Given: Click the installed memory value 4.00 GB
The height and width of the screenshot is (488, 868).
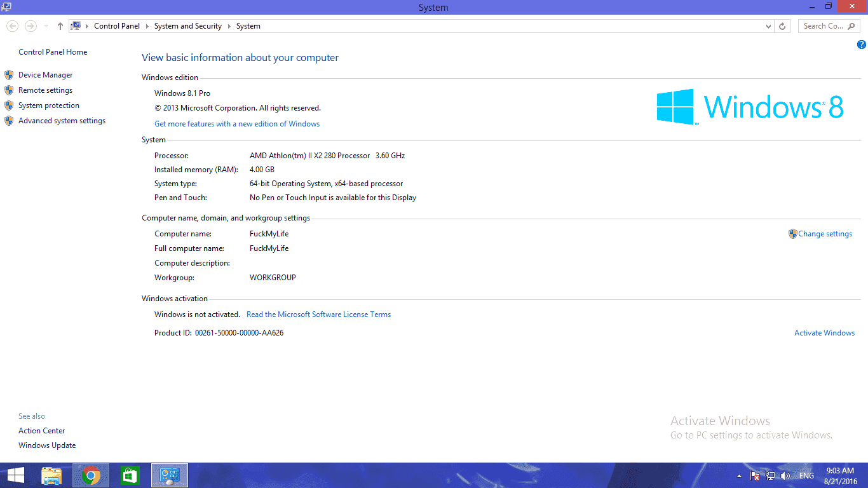Looking at the screenshot, I should pos(262,170).
